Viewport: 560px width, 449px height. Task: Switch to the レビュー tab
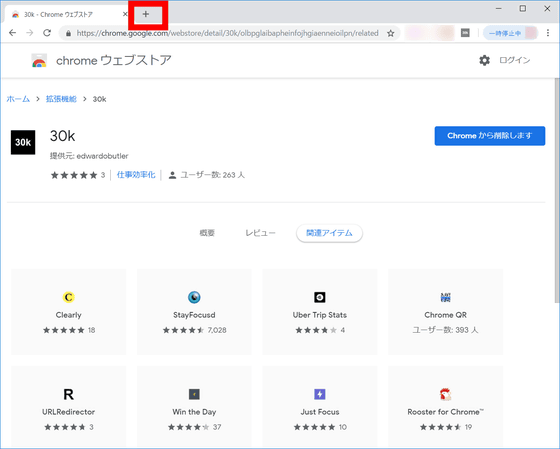[260, 233]
